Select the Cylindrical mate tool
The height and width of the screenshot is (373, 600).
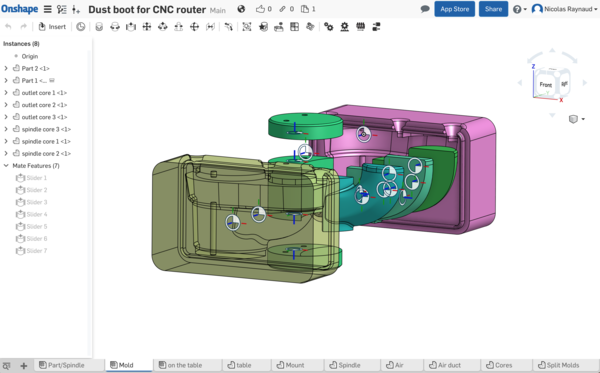(163, 27)
